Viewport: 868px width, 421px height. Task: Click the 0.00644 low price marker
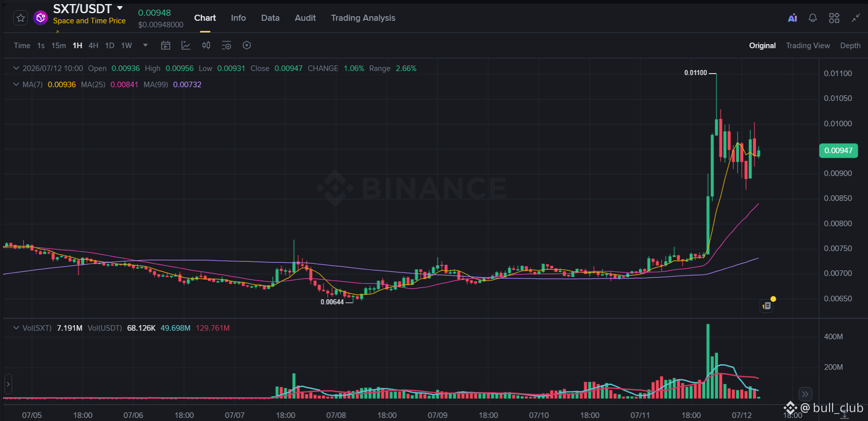tap(332, 302)
